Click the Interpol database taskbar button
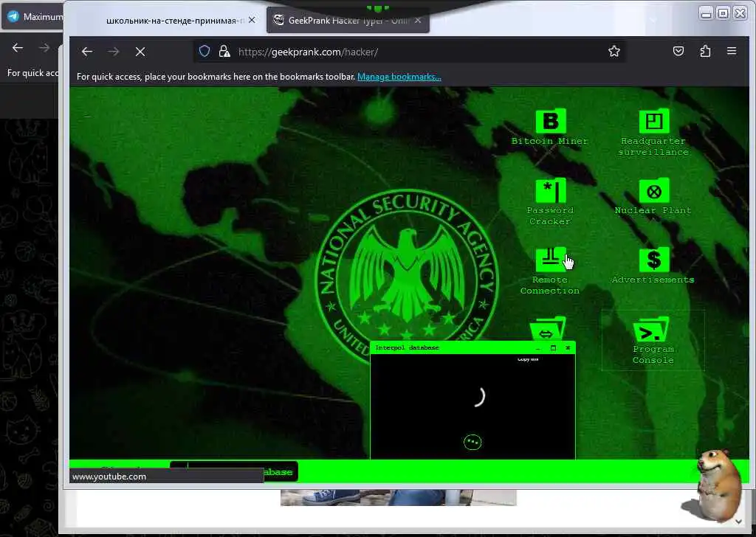This screenshot has height=537, width=756. [234, 471]
